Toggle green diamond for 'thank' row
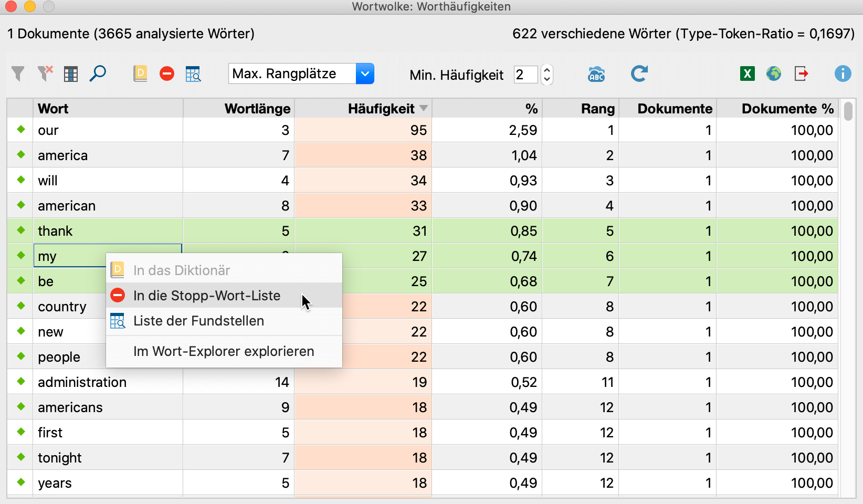 pyautogui.click(x=21, y=230)
